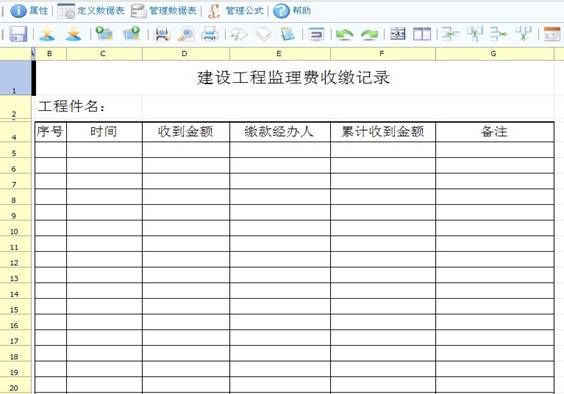
Task: Click 管理公式 formula button
Action: click(236, 11)
